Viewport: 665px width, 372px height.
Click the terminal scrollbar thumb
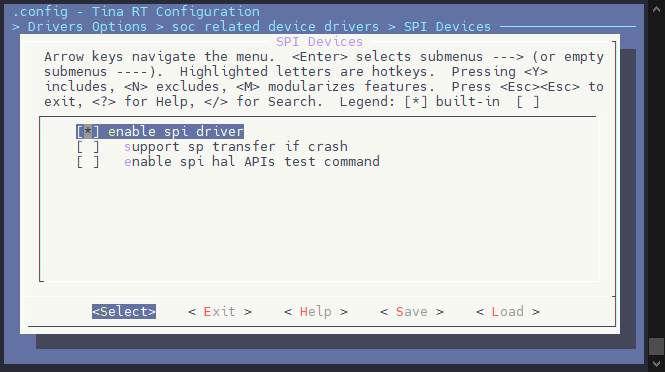coord(656,346)
